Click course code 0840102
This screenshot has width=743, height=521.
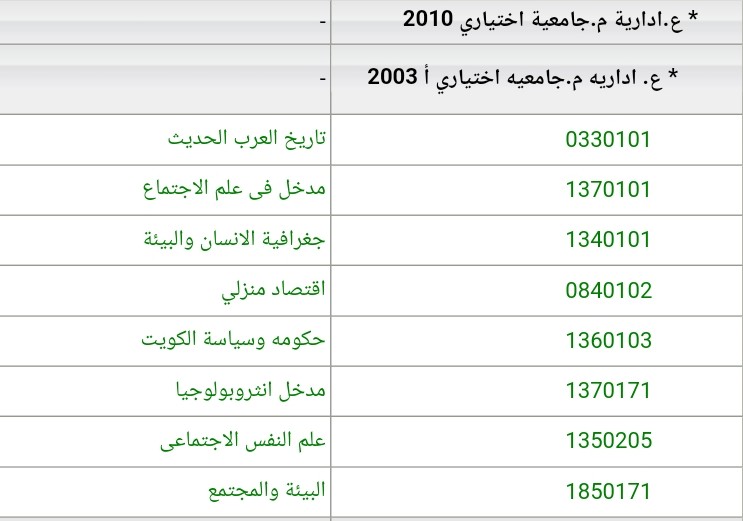click(609, 290)
